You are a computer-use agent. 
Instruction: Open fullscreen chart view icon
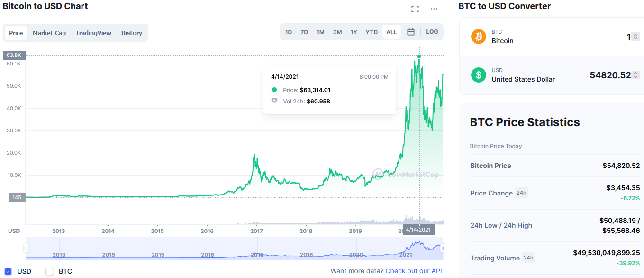click(x=415, y=9)
